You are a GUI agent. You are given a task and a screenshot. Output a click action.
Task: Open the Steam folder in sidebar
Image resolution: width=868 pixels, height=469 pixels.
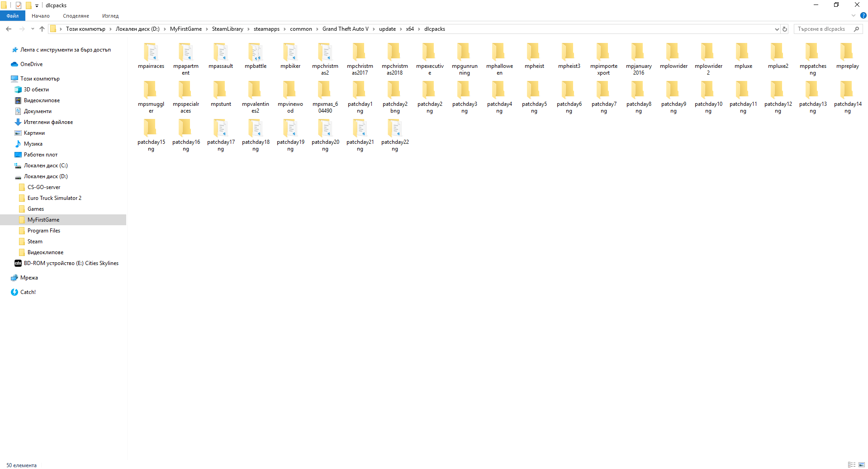35,242
